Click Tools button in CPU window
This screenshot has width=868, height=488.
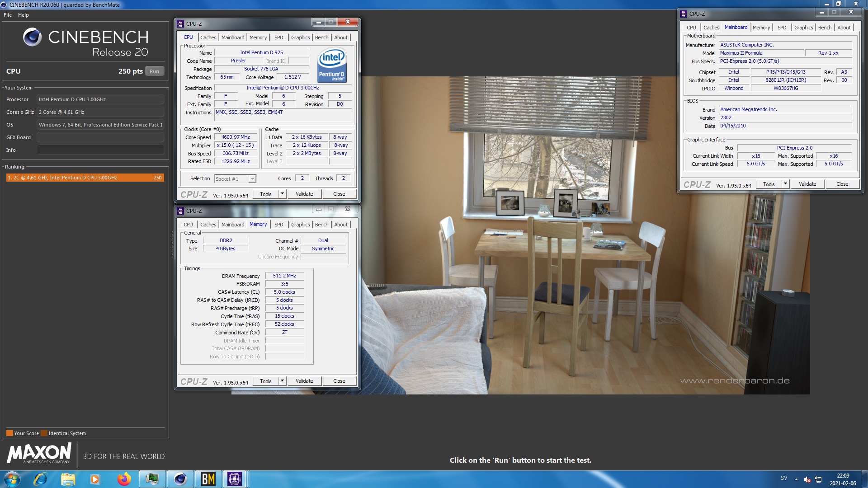pyautogui.click(x=266, y=194)
